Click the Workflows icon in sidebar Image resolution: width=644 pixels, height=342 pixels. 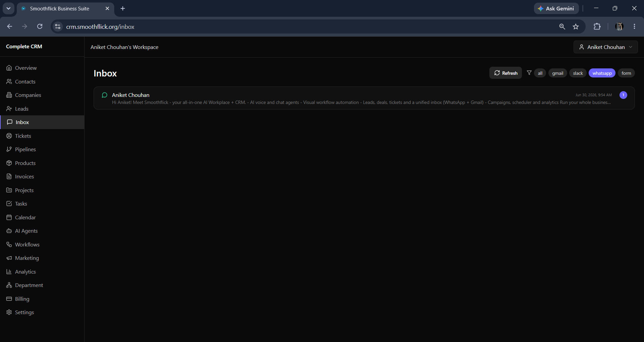point(9,244)
